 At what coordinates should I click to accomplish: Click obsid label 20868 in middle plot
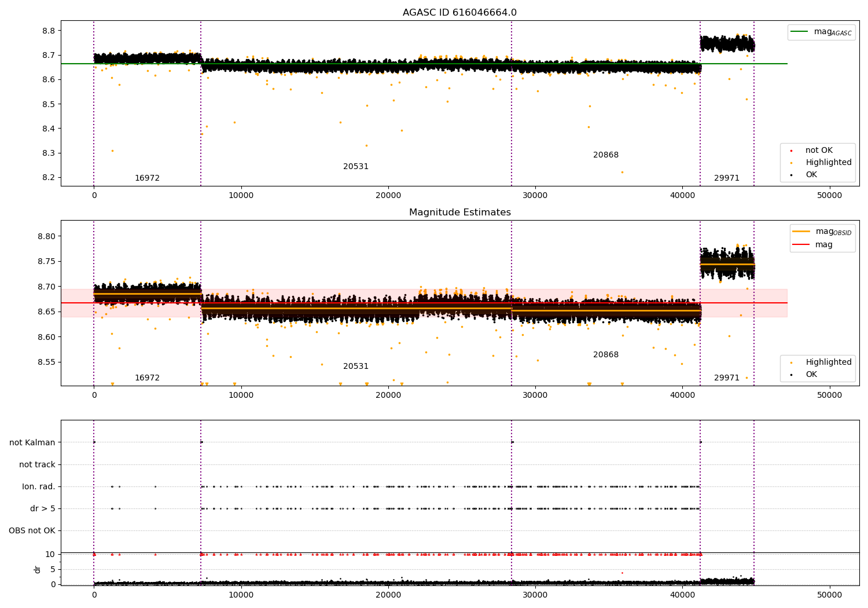[606, 355]
